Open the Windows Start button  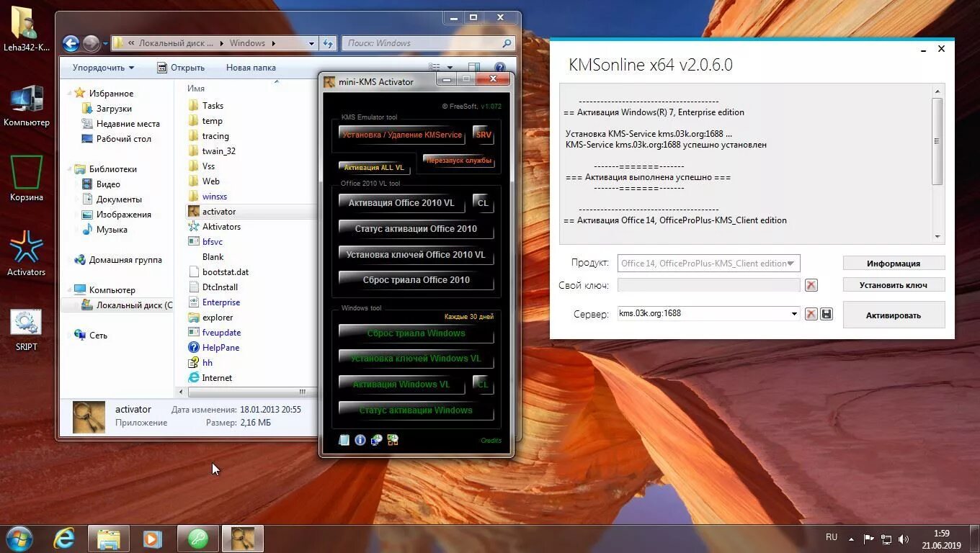19,539
